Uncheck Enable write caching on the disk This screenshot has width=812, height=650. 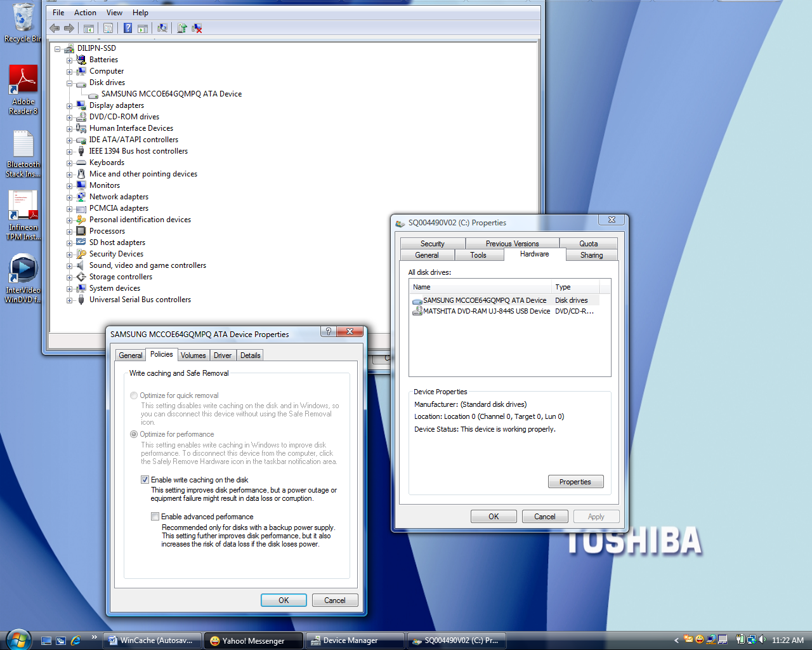[x=145, y=480]
